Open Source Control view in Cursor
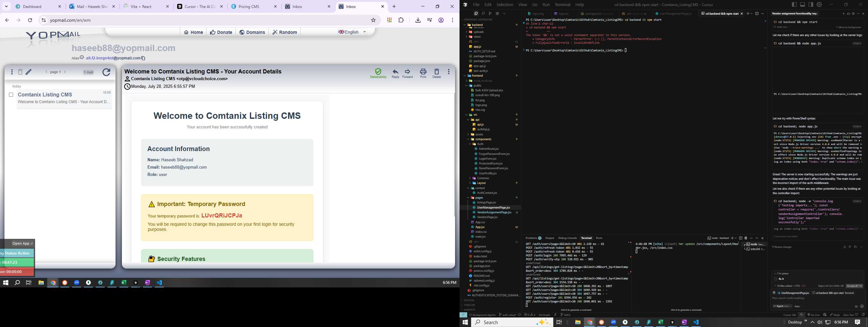 click(x=490, y=13)
